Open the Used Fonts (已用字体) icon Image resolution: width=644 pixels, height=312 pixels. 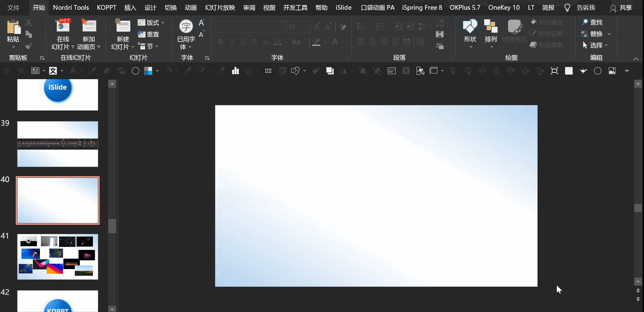pyautogui.click(x=186, y=27)
